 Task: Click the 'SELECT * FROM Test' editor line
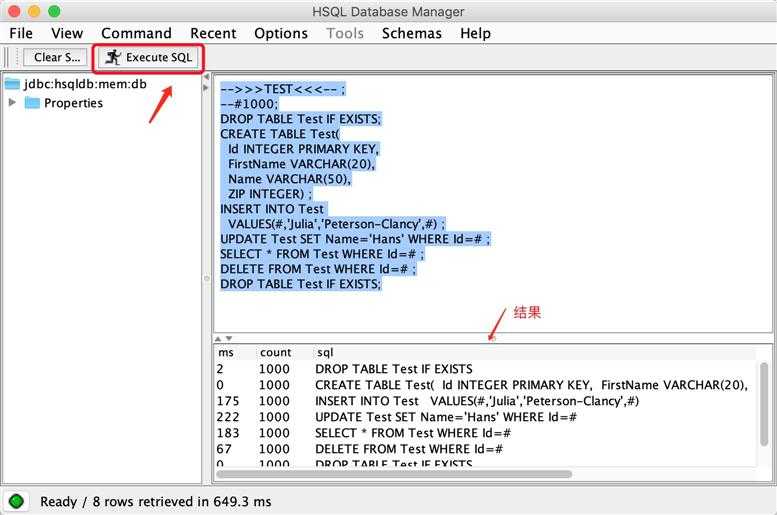click(x=322, y=254)
